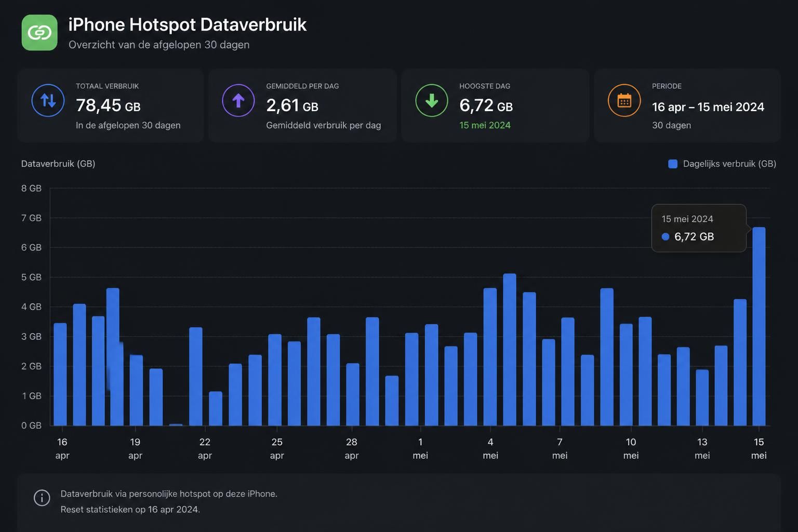Click the 15 mei x-axis label

(x=759, y=448)
